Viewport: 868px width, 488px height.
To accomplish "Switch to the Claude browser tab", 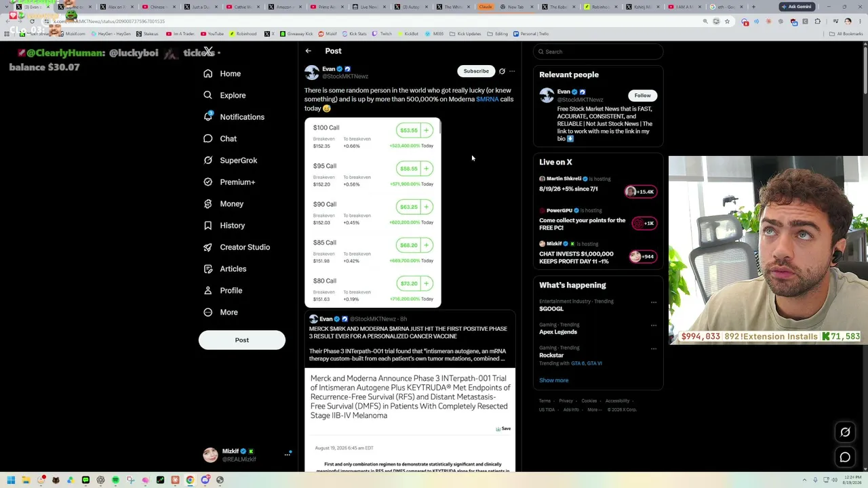I will [485, 7].
